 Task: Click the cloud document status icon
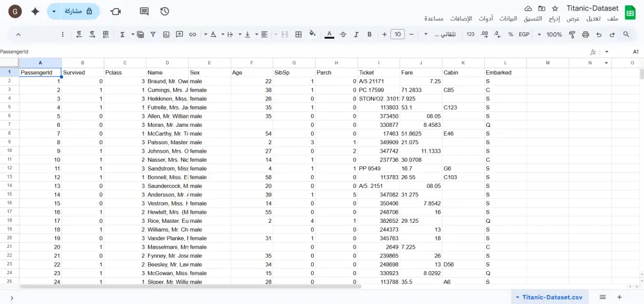[x=529, y=8]
